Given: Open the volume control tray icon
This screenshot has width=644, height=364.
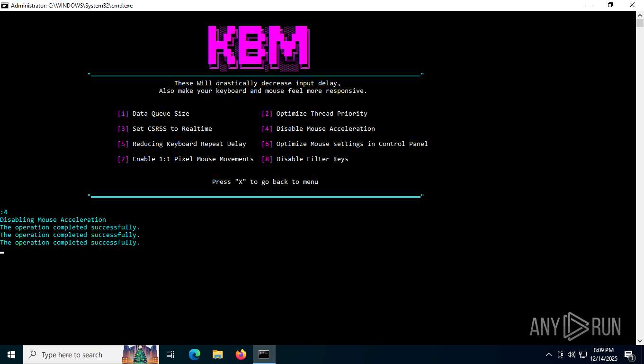Looking at the screenshot, I should point(571,355).
